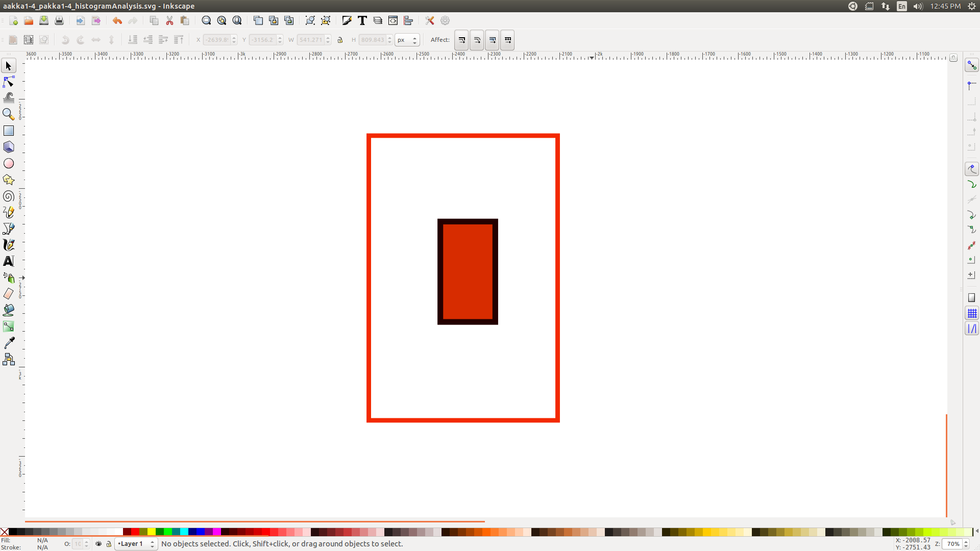Viewport: 980px width, 551px height.
Task: Click the horizontal canvas scrollbar
Action: [255, 521]
